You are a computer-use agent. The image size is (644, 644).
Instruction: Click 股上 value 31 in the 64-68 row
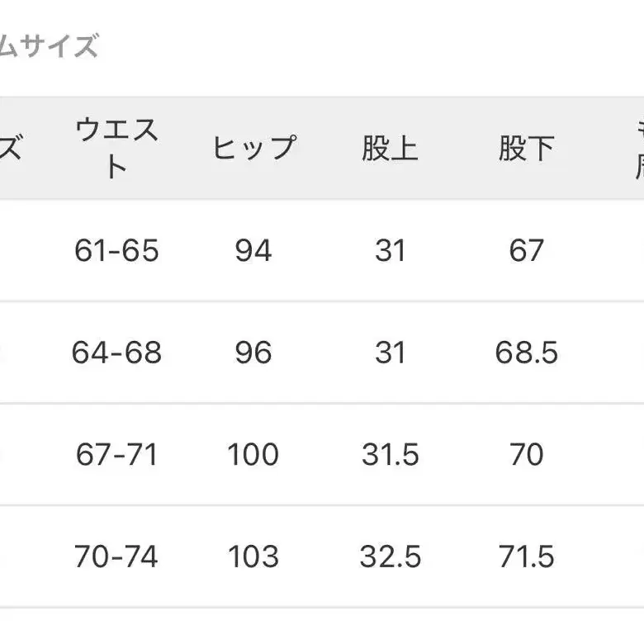click(390, 353)
